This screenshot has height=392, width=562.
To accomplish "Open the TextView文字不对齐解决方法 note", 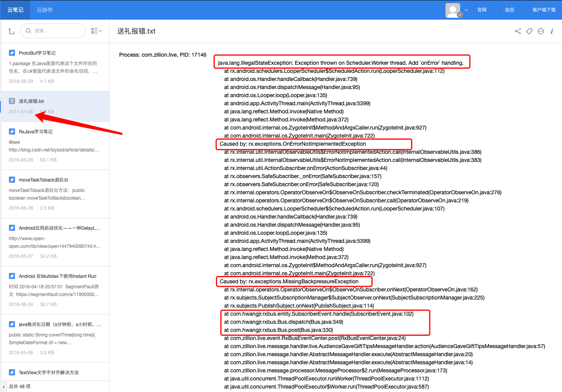I will click(x=55, y=372).
